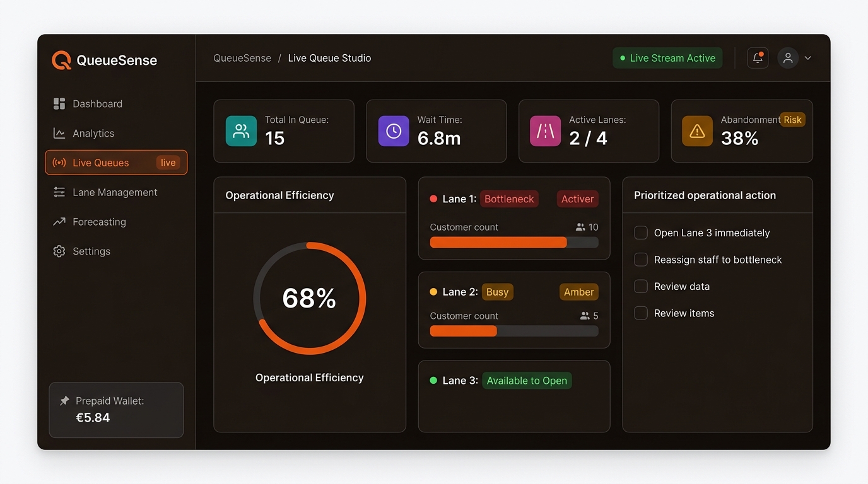
Task: Click the user profile avatar icon
Action: click(x=788, y=58)
